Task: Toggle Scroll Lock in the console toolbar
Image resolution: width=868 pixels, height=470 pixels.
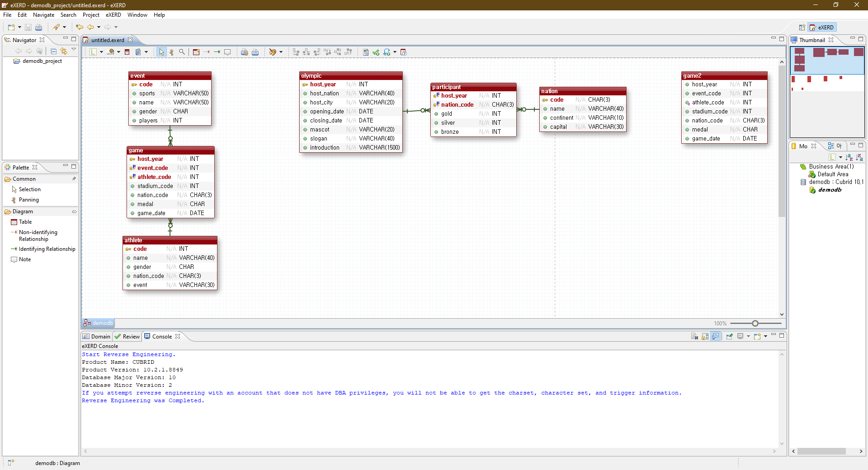Action: click(705, 336)
